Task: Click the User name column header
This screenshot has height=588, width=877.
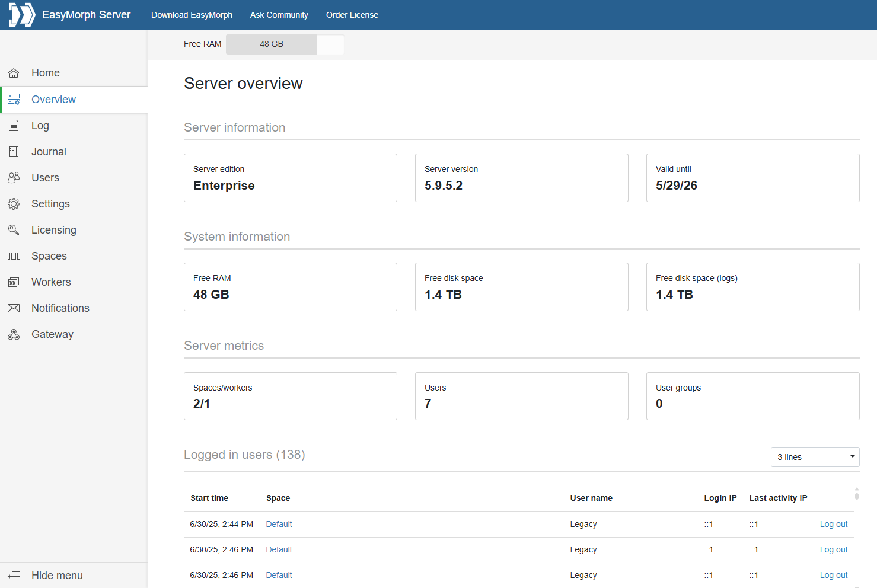Action: coord(591,498)
